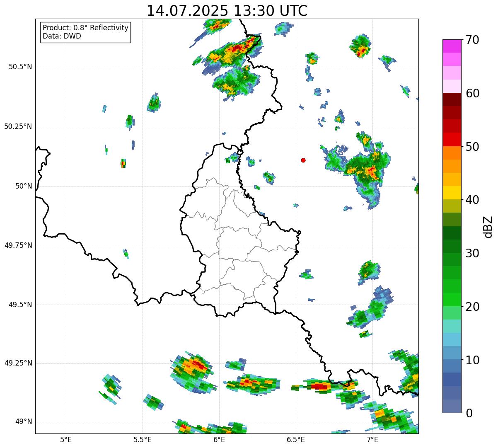Click the 5.5°E longitude label
This screenshot has height=448, width=498.
(143, 439)
